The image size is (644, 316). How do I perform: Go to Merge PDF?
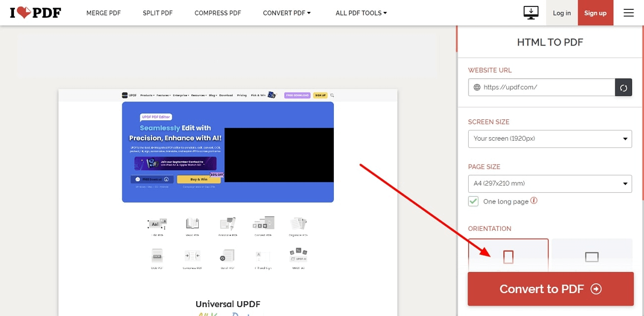pyautogui.click(x=104, y=13)
